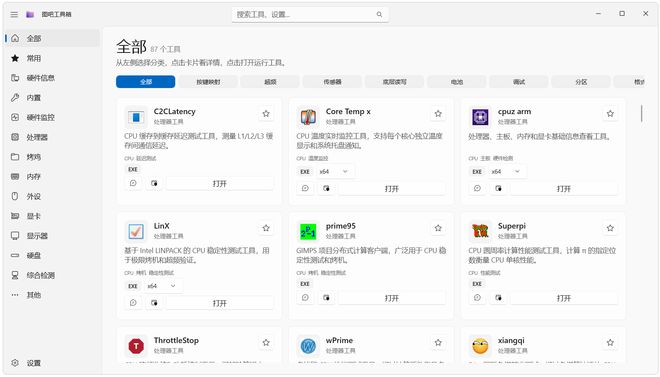Open the 全部 home icon in the sidebar
The height and width of the screenshot is (377, 660).
tap(15, 38)
